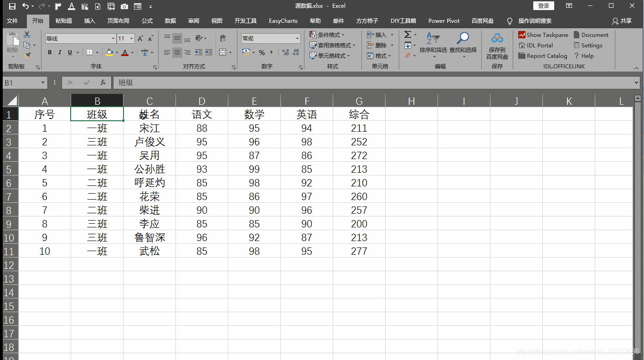Click the Increase Decimal icon
This screenshot has height=360, width=644.
286,53
